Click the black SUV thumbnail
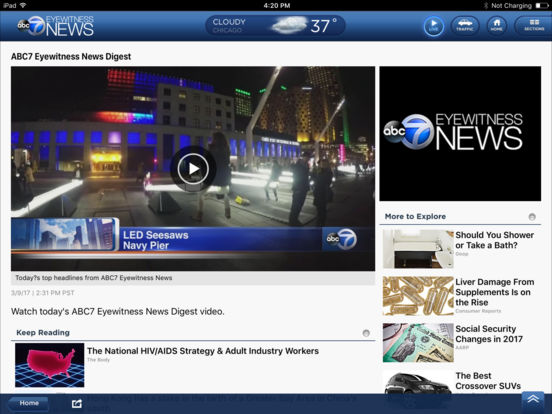The height and width of the screenshot is (414, 552). coord(418,382)
